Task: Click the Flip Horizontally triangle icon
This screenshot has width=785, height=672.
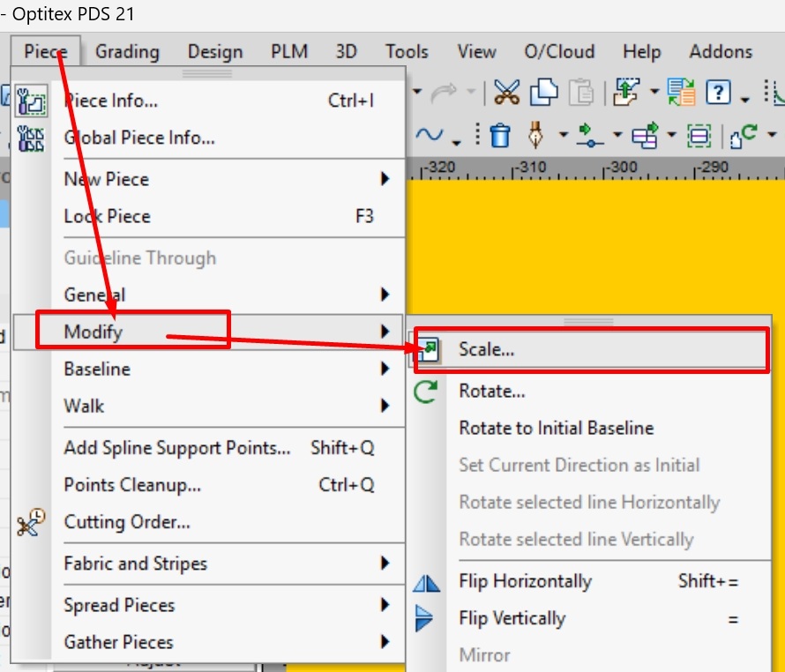Action: pos(426,582)
